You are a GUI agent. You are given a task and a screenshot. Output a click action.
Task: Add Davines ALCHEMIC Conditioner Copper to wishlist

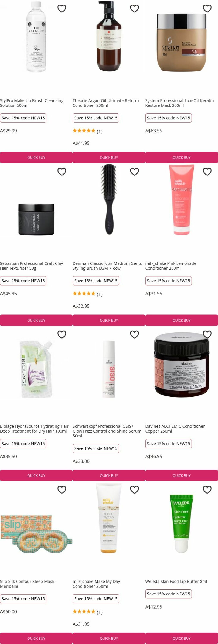coord(207,334)
